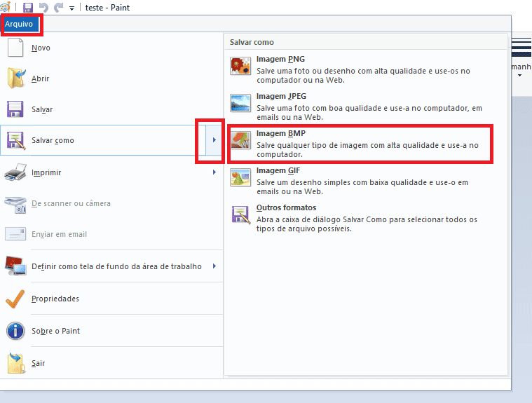This screenshot has width=532, height=403.
Task: Click the Sobre o Paint info icon
Action: 15,331
